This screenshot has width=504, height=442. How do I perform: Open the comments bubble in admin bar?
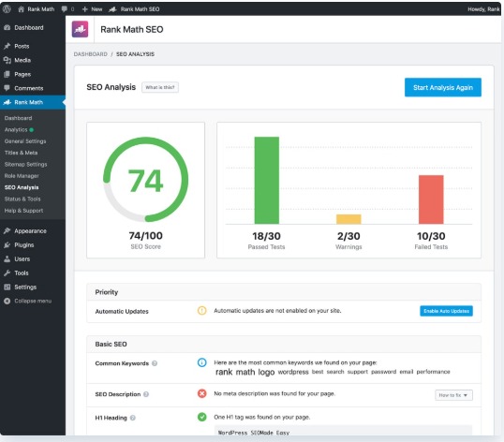click(x=67, y=9)
